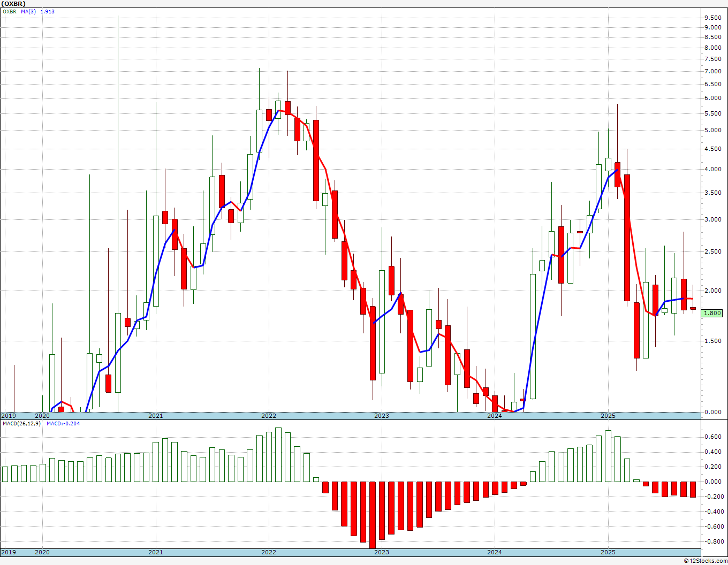Click the MACD:-0.204 value label

[63, 424]
